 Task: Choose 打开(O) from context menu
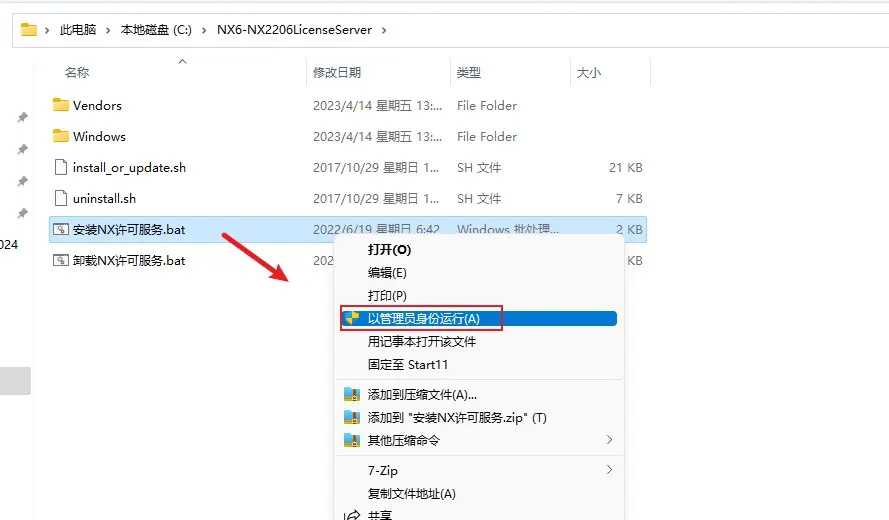(389, 250)
